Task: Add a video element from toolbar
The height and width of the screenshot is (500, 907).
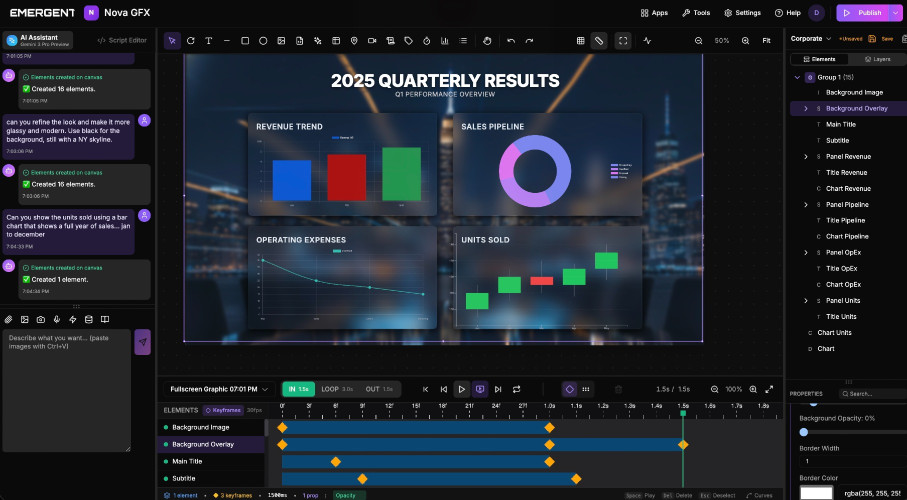Action: click(x=372, y=41)
